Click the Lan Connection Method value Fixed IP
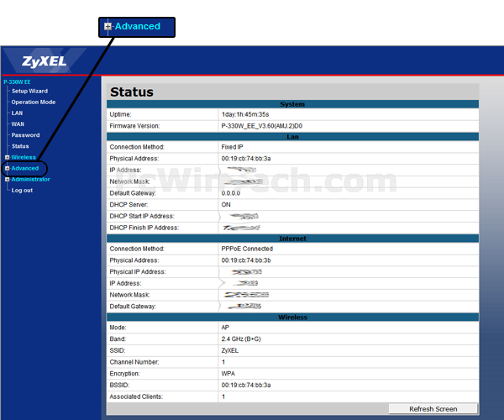Screen dimensions: 504x420 tap(232, 147)
